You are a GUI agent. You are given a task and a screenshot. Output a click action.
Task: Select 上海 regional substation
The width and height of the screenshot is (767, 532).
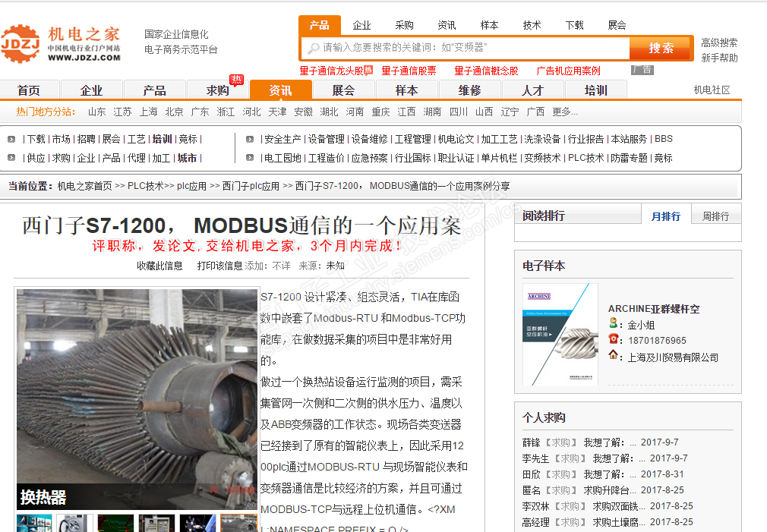pyautogui.click(x=148, y=112)
